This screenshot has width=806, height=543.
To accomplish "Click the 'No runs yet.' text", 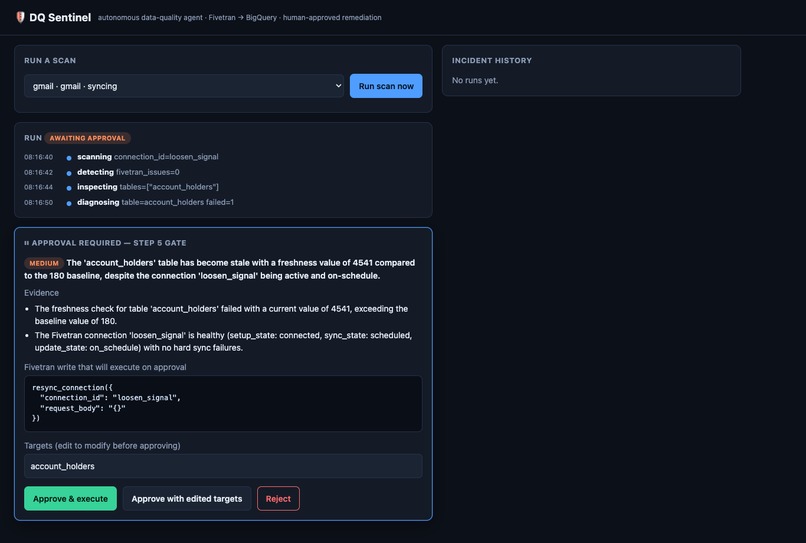I will click(475, 80).
